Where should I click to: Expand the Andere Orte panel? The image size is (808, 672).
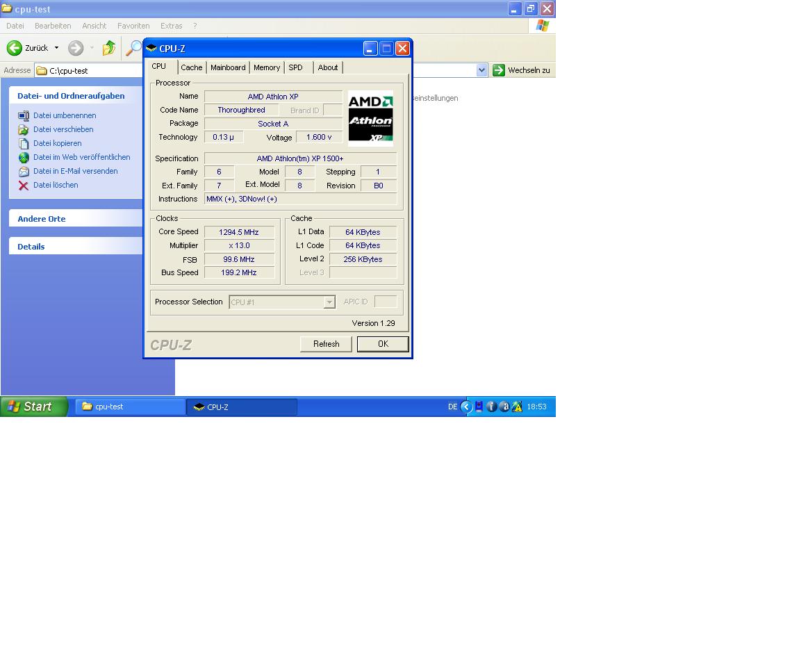(x=76, y=218)
